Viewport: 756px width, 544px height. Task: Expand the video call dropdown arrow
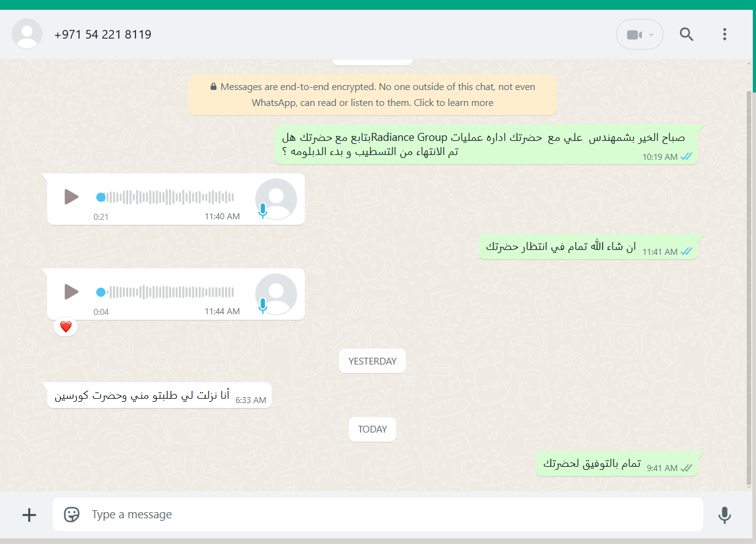point(652,35)
